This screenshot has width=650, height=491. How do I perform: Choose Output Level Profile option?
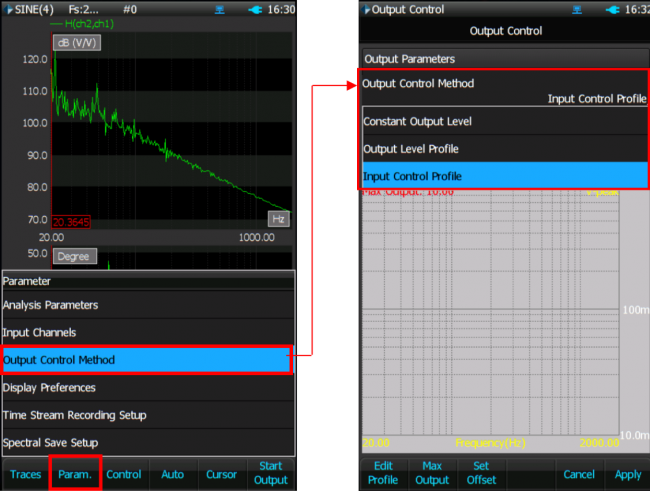pyautogui.click(x=504, y=149)
